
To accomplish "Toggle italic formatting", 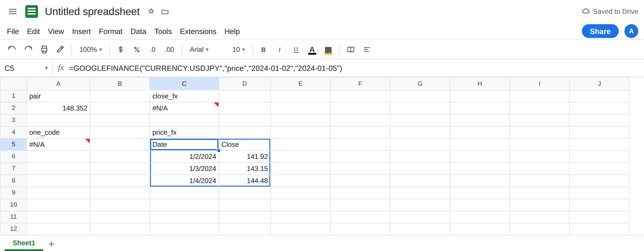I will pos(279,50).
